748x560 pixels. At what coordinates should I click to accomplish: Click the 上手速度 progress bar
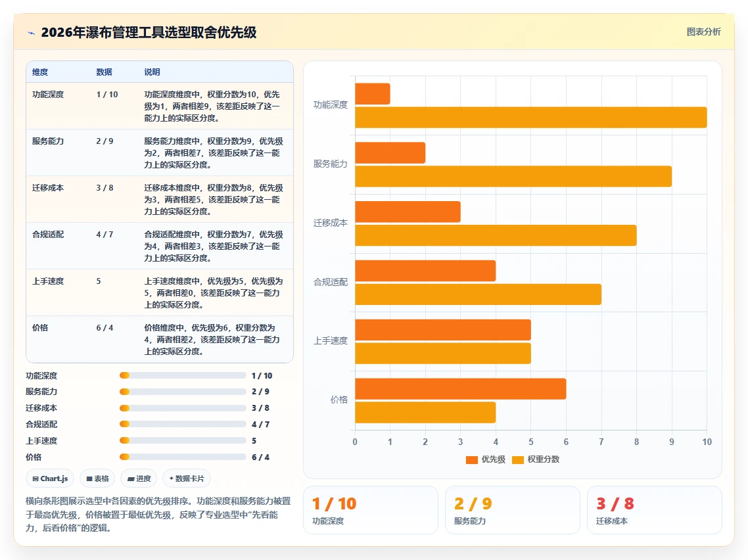[x=183, y=441]
